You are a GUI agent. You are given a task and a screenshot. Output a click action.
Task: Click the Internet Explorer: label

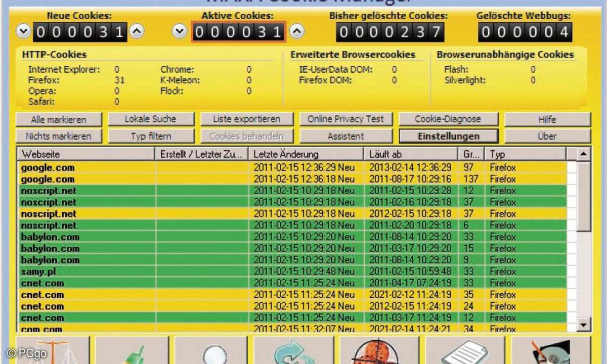pos(64,70)
